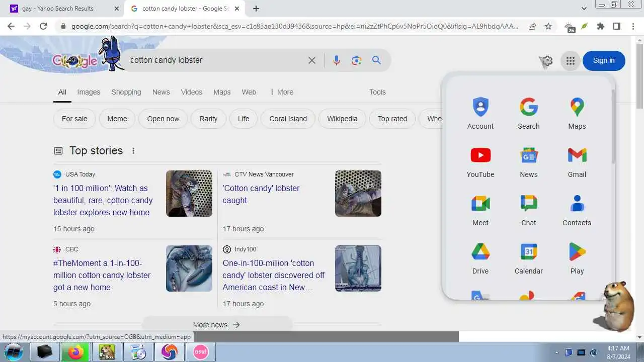
Task: Open Indy100 One-in-100-million lobster story
Action: pyautogui.click(x=274, y=275)
